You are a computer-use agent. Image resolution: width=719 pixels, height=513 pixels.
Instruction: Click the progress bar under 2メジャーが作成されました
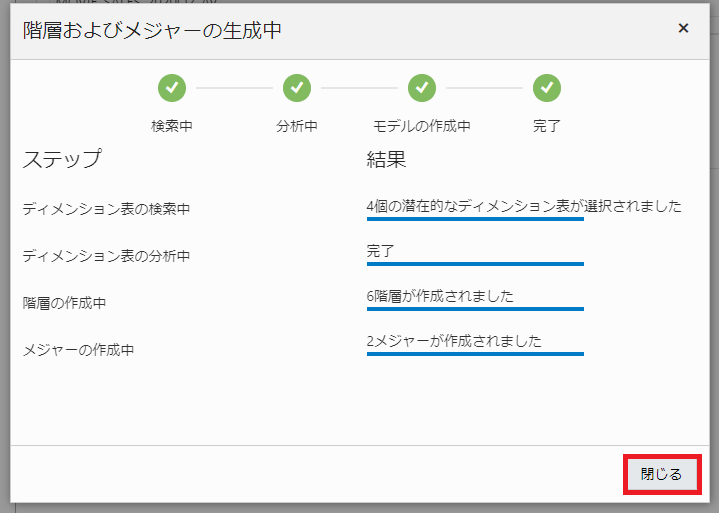475,354
